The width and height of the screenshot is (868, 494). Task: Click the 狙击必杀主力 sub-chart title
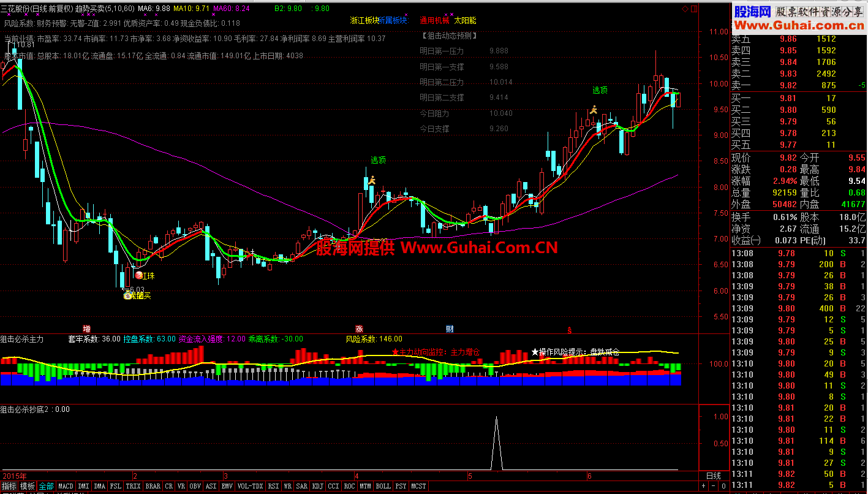[x=23, y=339]
